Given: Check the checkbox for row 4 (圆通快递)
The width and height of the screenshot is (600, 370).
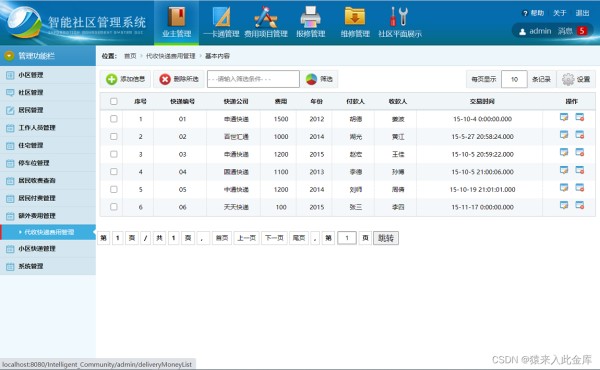Looking at the screenshot, I should pyautogui.click(x=114, y=171).
